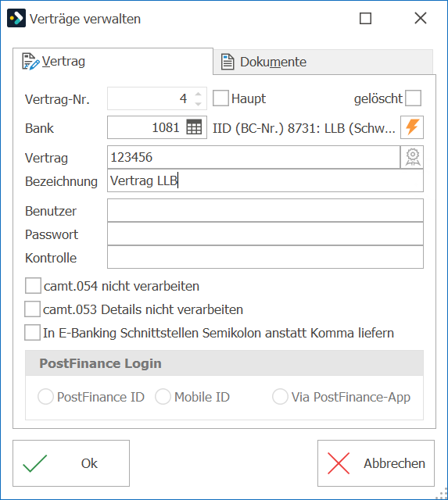
Task: Enable Semikolon anstatt Komma liefern option
Action: [x=33, y=332]
